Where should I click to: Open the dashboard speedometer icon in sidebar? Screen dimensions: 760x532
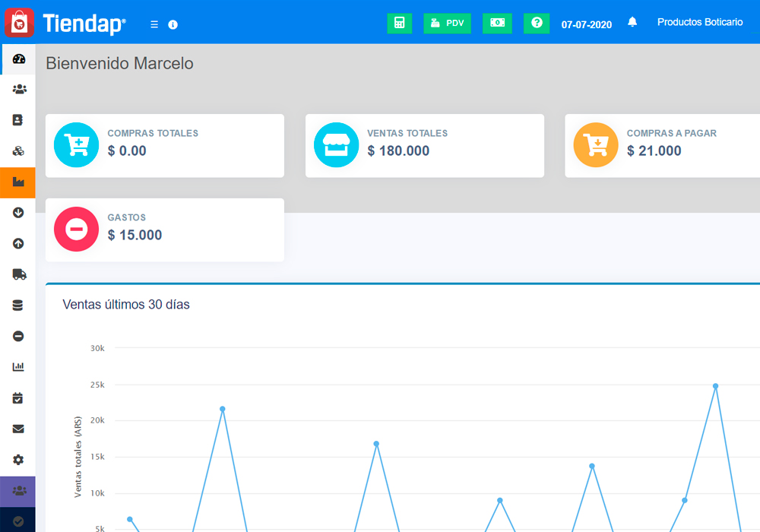click(x=18, y=59)
